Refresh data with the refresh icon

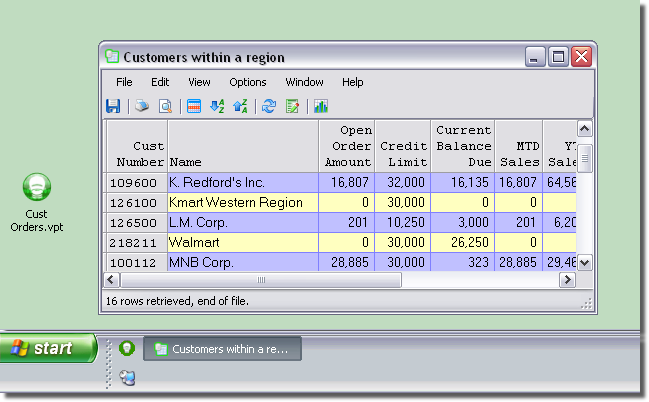tap(269, 106)
